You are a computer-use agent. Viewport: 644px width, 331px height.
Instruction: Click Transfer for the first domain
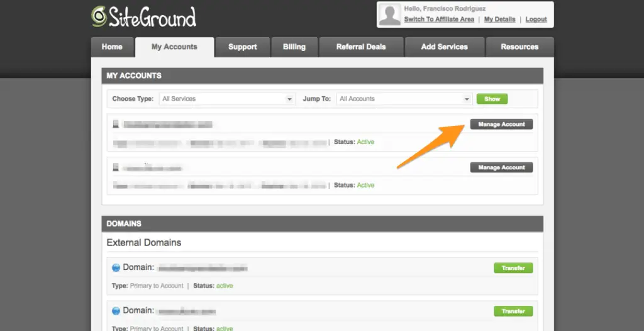click(513, 268)
